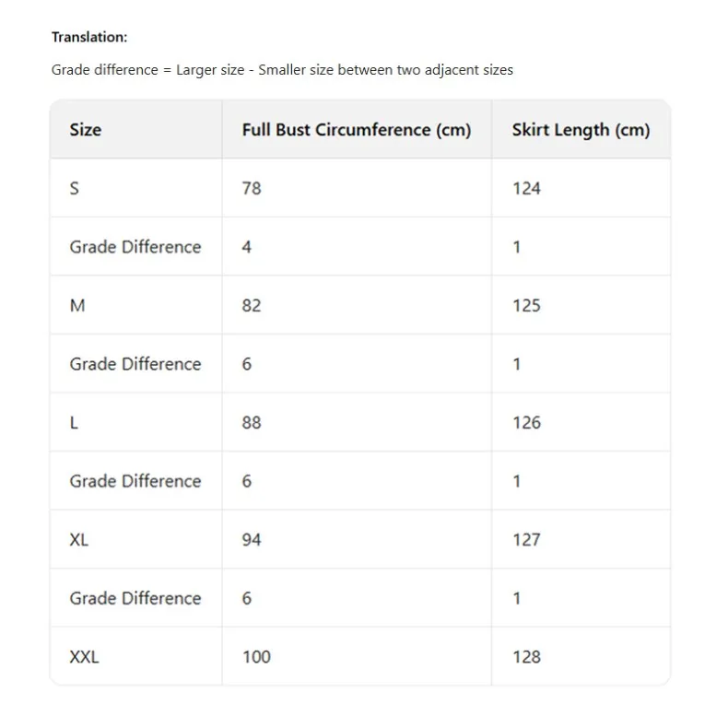Viewport: 728px width, 728px height.
Task: Click the Skirt Length (cm) column header
Action: click(581, 130)
